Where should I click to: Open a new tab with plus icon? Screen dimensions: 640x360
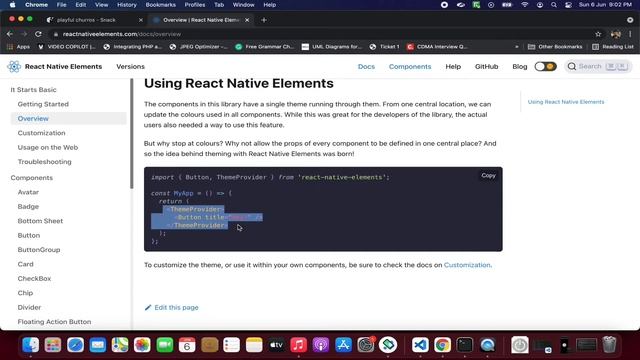coord(264,20)
